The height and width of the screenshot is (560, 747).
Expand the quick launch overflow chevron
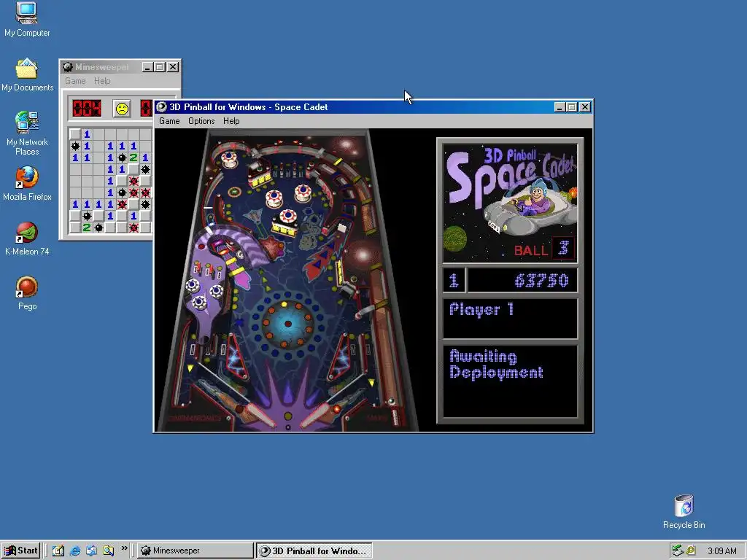124,548
